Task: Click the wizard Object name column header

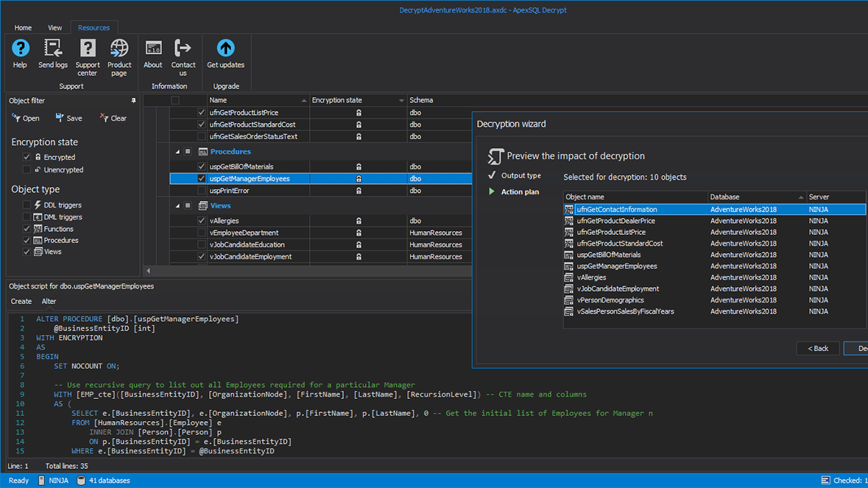Action: (x=635, y=197)
